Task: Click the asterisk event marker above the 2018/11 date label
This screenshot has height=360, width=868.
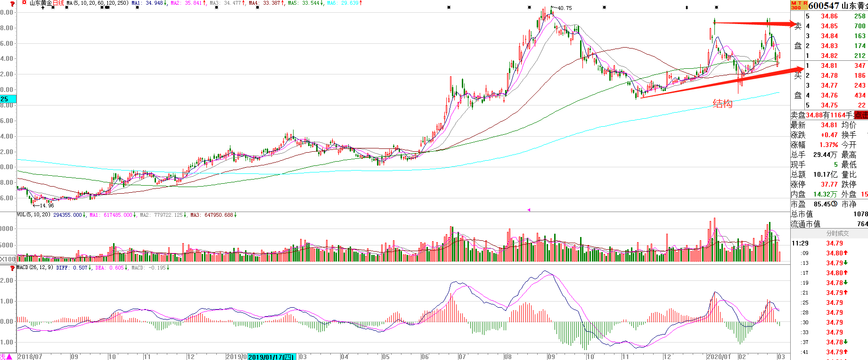Action: click(137, 8)
